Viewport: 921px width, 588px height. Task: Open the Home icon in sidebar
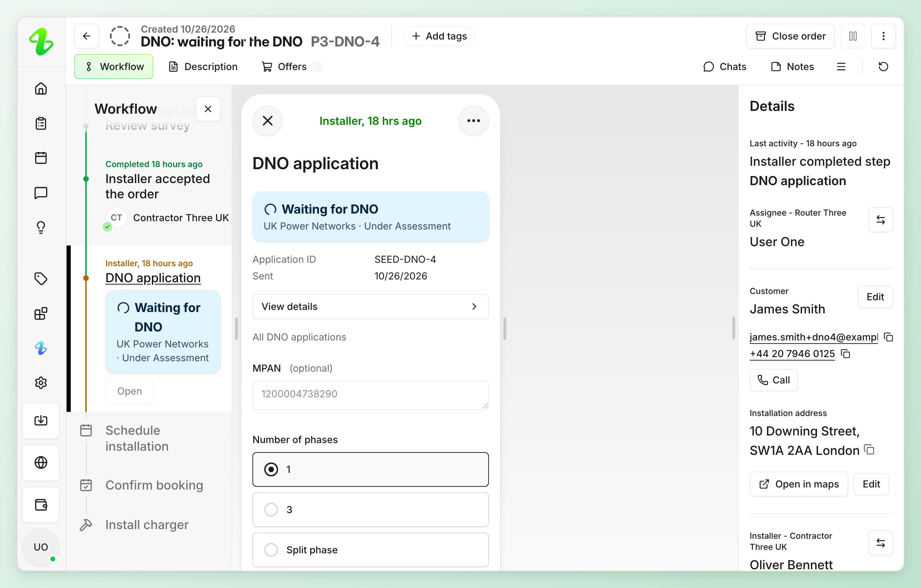[x=41, y=89]
